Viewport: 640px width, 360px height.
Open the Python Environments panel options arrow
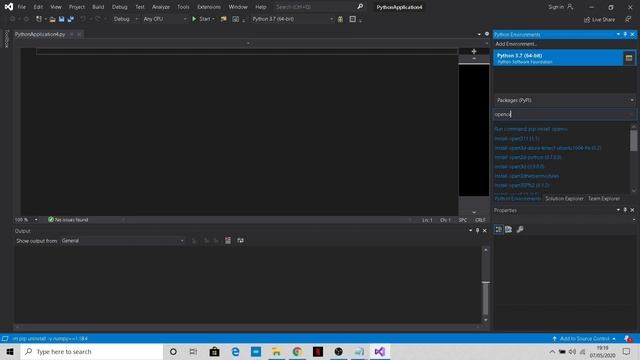[618, 34]
